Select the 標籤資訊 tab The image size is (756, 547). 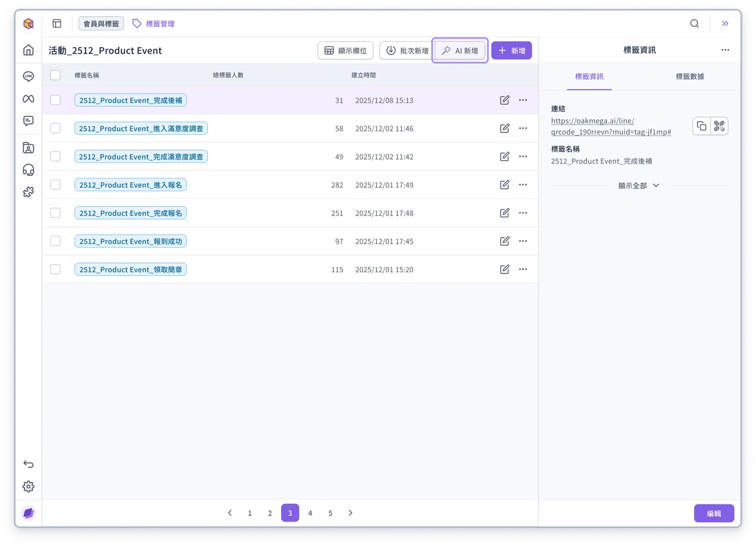point(589,77)
